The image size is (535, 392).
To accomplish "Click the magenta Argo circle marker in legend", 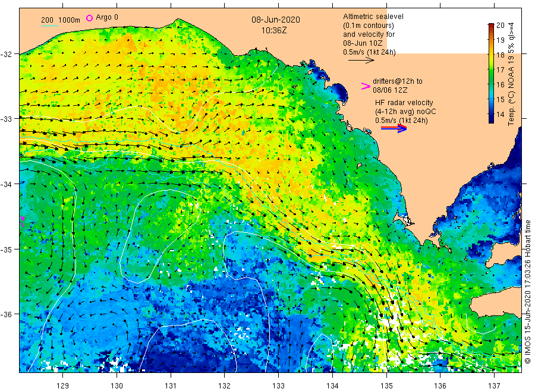I will (89, 18).
